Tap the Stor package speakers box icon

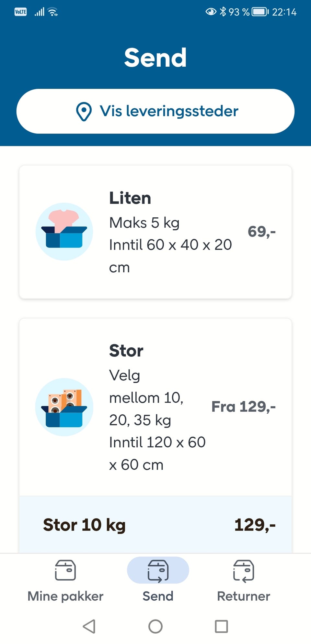click(x=64, y=407)
